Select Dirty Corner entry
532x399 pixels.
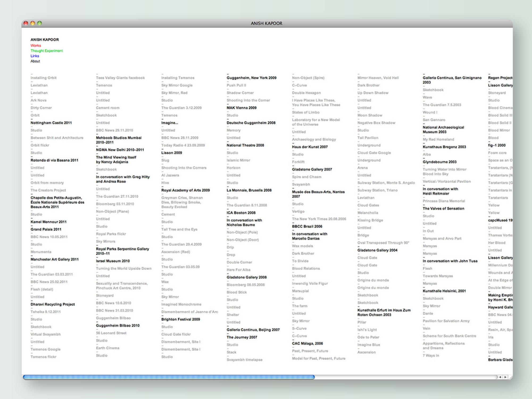click(41, 108)
